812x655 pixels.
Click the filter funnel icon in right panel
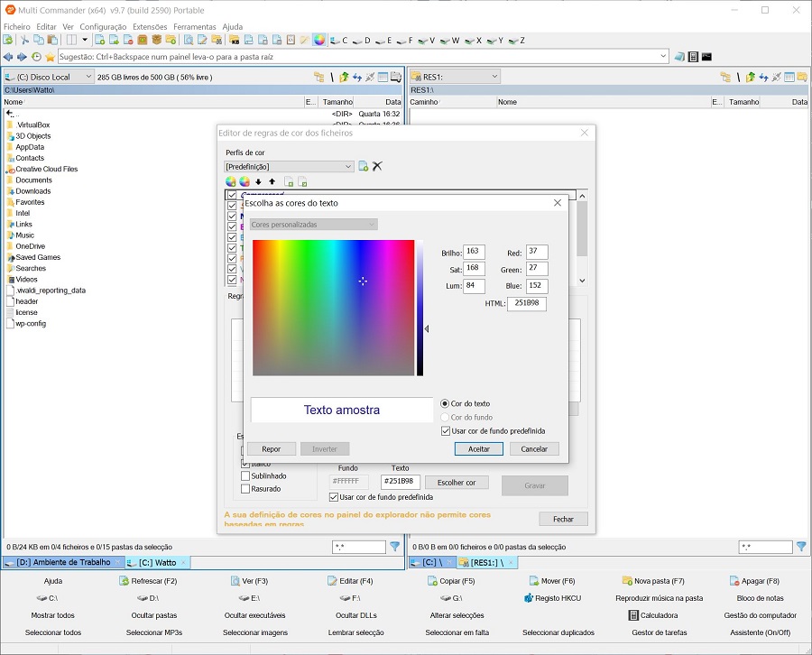click(x=801, y=546)
